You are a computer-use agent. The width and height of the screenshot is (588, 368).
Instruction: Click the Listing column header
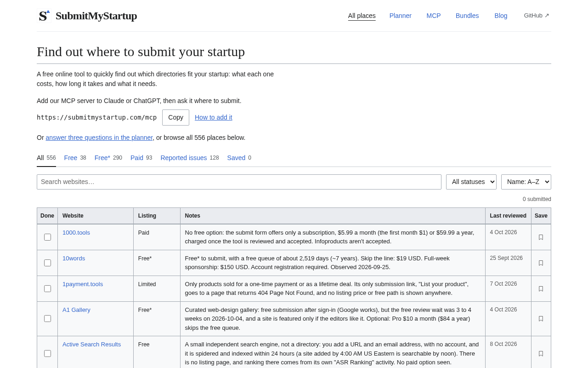click(x=157, y=216)
